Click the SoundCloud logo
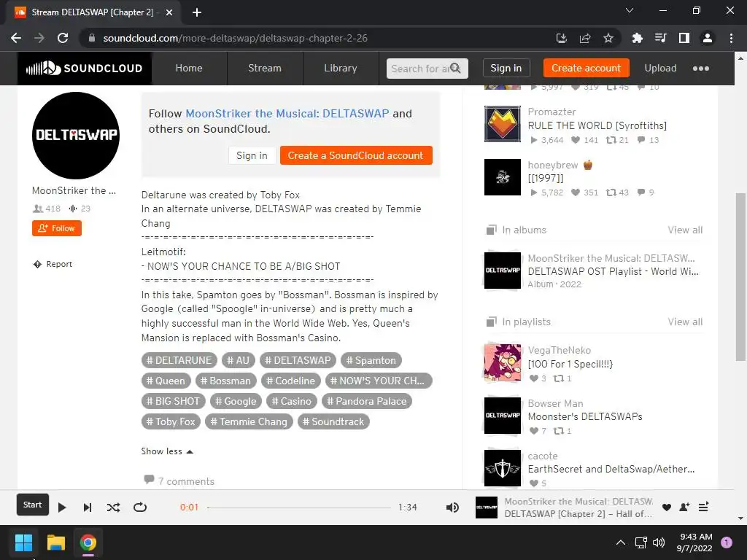 tap(85, 69)
